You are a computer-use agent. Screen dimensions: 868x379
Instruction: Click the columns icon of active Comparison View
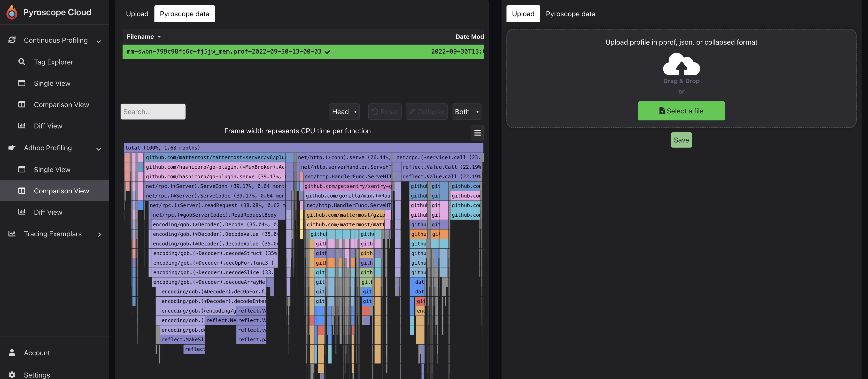pyautogui.click(x=22, y=191)
